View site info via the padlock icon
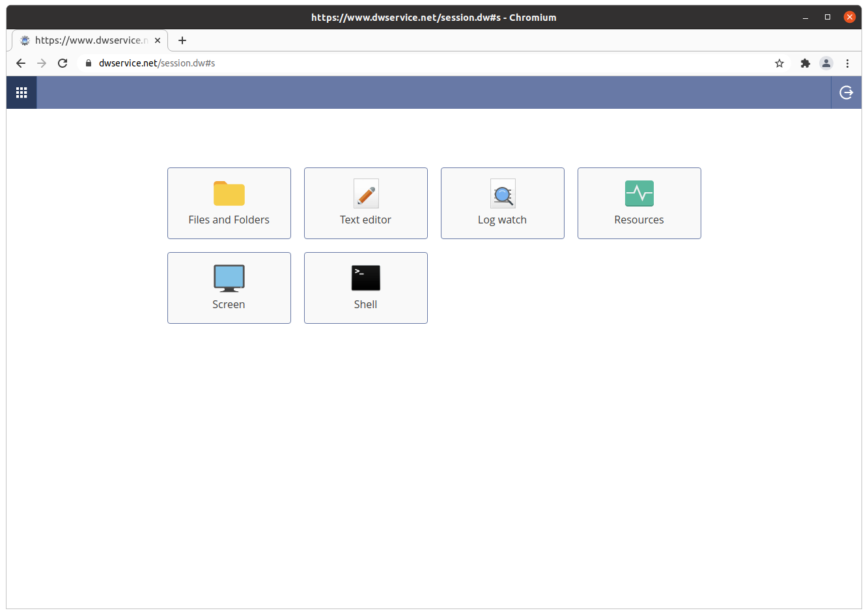Image resolution: width=868 pixels, height=615 pixels. [x=89, y=63]
